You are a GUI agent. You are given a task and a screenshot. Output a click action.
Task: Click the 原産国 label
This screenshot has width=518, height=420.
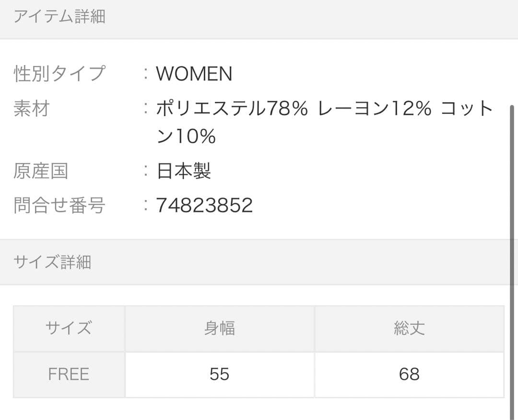(x=41, y=171)
